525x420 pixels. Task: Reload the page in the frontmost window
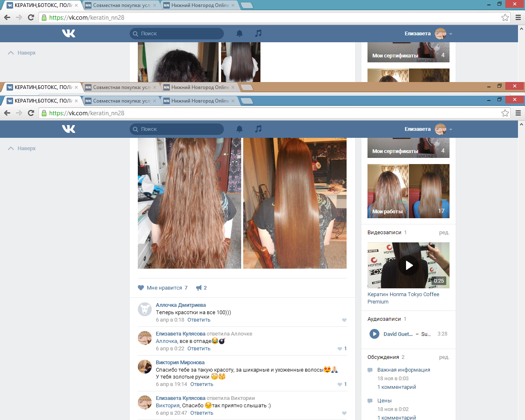tap(31, 113)
